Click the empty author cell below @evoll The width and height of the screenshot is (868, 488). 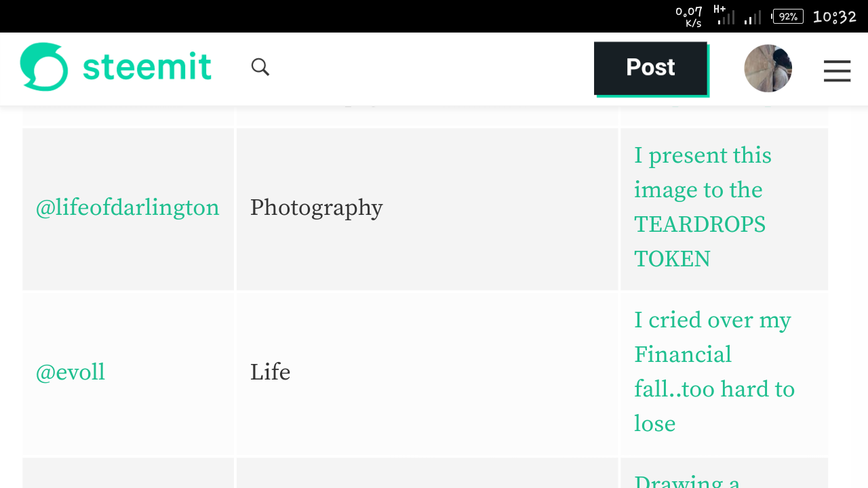128,474
